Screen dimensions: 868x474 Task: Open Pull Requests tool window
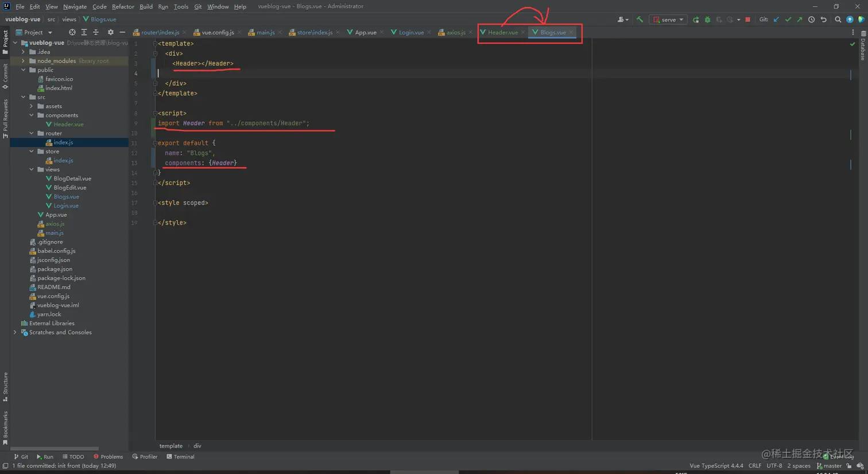5,118
